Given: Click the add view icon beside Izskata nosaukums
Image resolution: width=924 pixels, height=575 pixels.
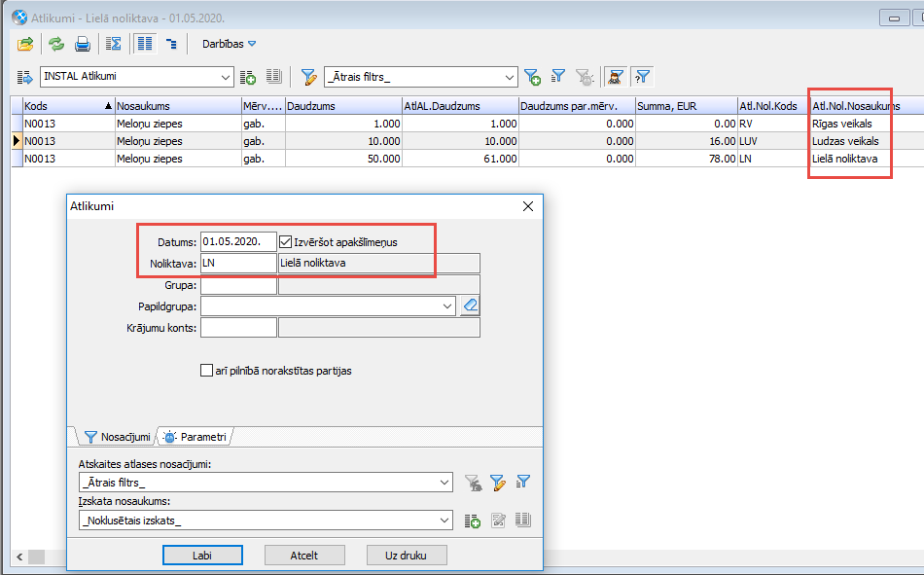Looking at the screenshot, I should pos(473,521).
